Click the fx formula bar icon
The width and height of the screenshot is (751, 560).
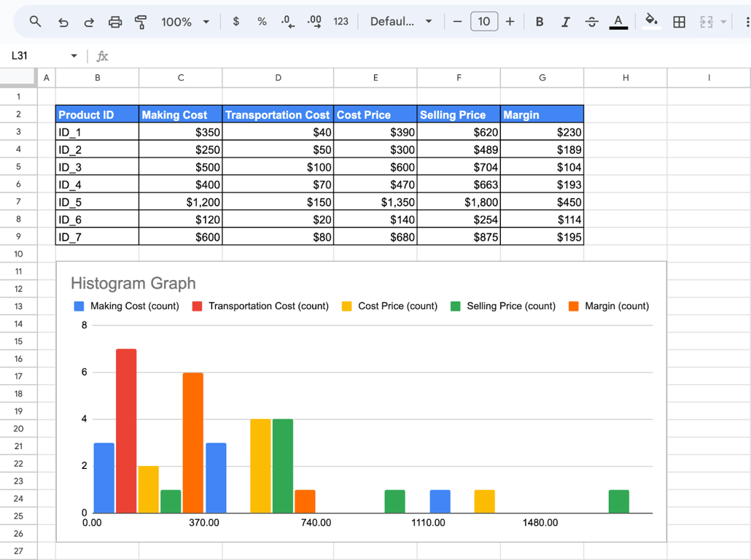coord(102,57)
